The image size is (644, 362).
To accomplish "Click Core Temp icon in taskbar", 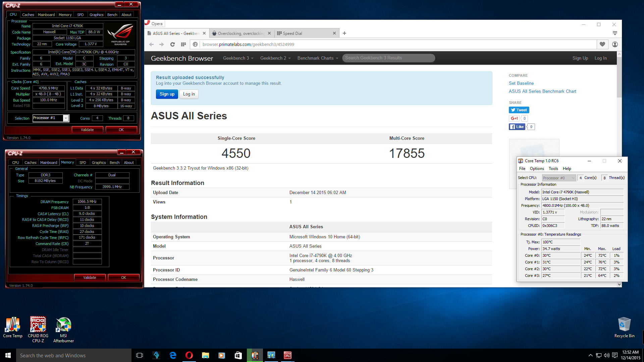I will (255, 355).
